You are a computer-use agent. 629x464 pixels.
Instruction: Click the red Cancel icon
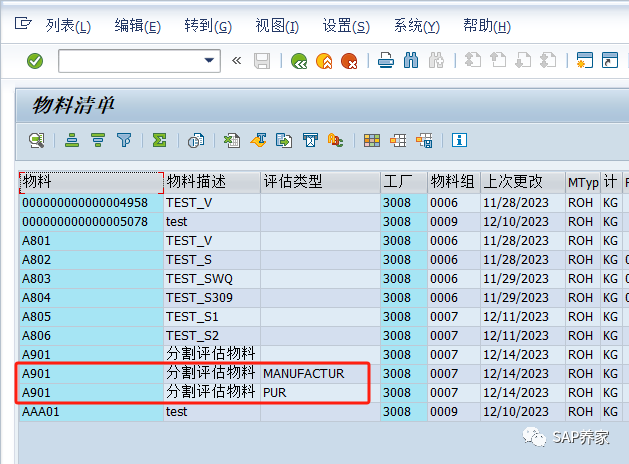pyautogui.click(x=349, y=61)
